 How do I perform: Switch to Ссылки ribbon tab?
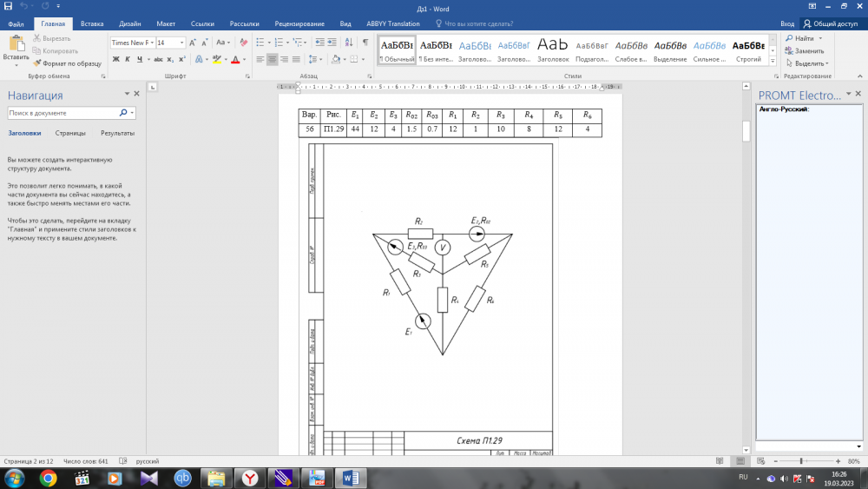point(202,23)
